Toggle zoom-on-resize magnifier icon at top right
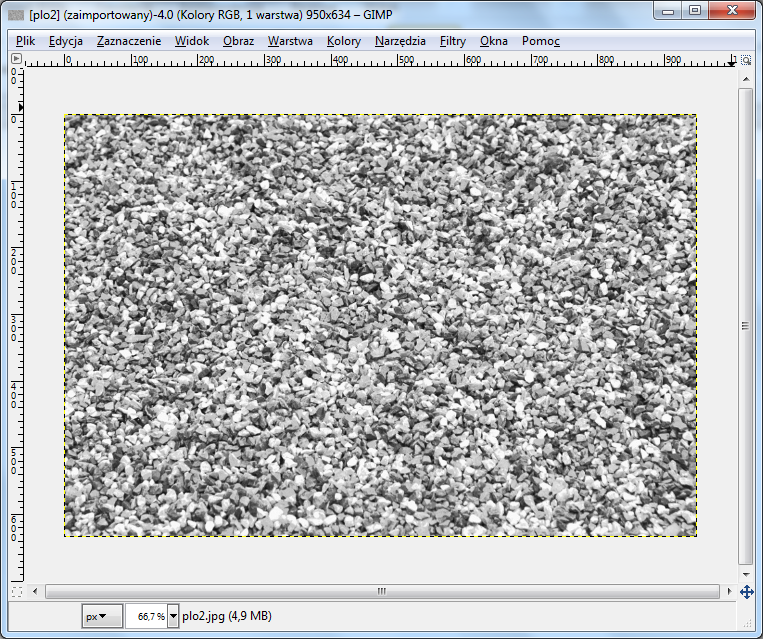763x639 pixels. coord(746,60)
